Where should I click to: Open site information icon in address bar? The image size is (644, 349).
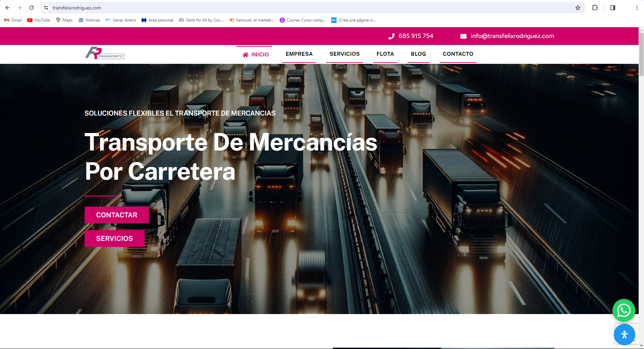point(46,8)
